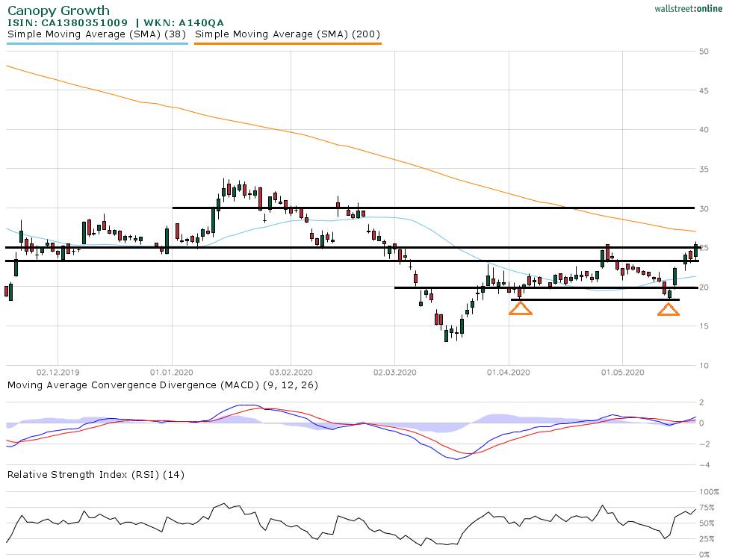Click the orange triangle marker near 01.04.2020
The height and width of the screenshot is (560, 729).
pos(521,308)
